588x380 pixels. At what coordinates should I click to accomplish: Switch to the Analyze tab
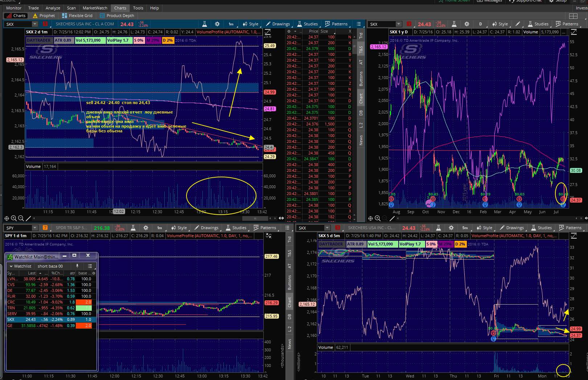[53, 8]
